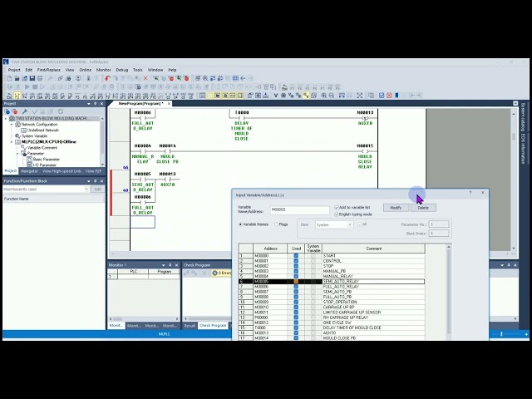
Task: Toggle the Used checkbox for STOP_OPERATION row
Action: tap(296, 302)
